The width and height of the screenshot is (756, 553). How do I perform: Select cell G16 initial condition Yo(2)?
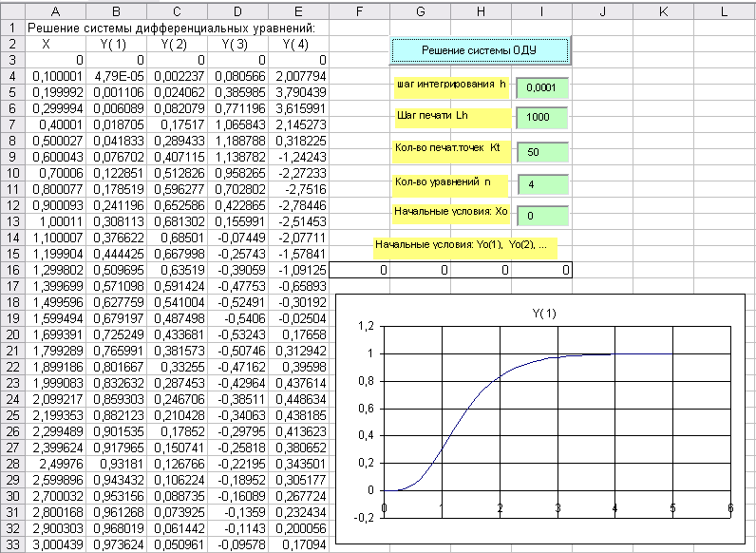[x=420, y=270]
